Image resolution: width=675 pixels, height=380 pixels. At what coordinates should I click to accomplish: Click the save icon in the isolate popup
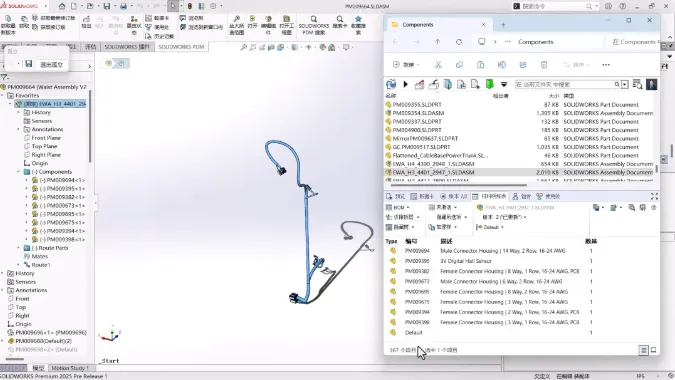point(28,64)
